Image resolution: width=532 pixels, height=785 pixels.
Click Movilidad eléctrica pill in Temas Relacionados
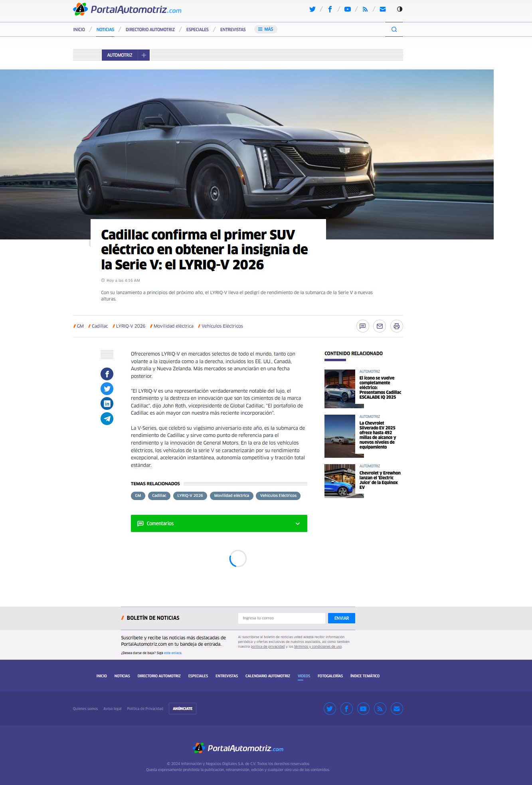coord(231,496)
